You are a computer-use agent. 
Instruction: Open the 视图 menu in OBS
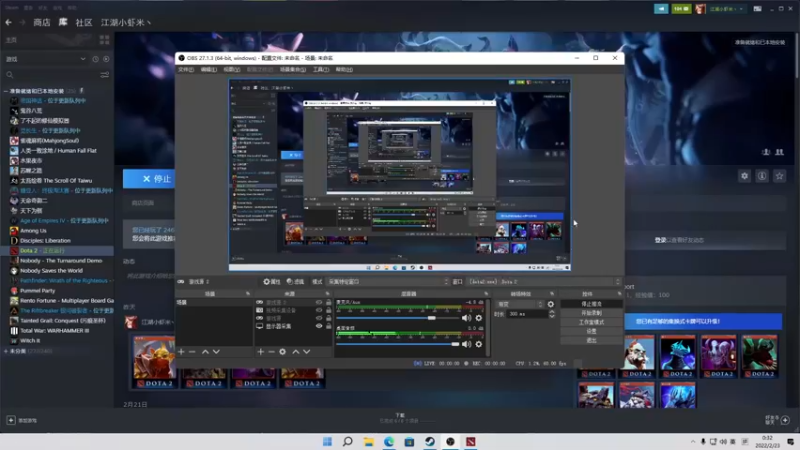232,69
